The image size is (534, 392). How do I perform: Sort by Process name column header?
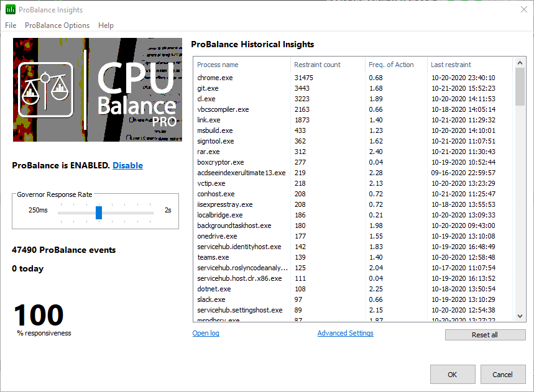pyautogui.click(x=242, y=65)
